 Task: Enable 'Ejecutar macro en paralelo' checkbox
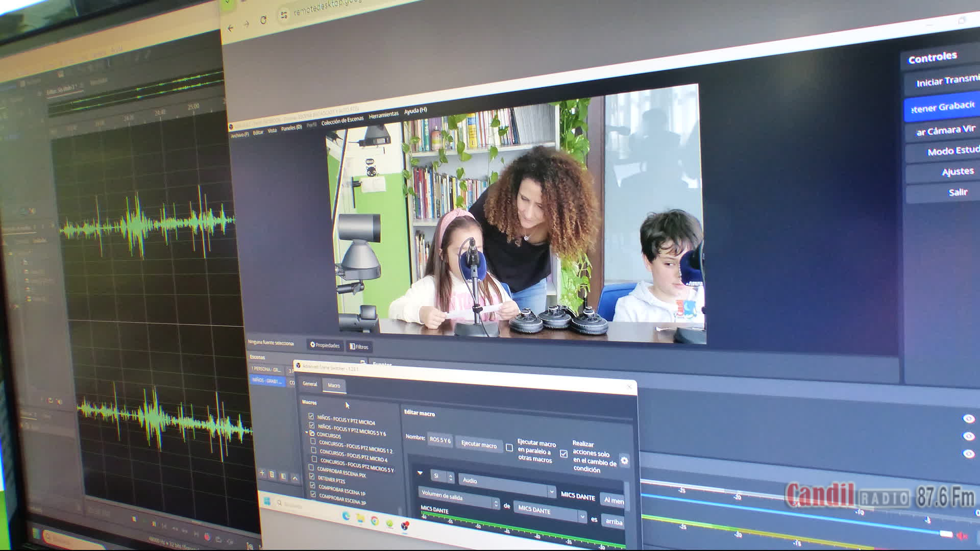[509, 447]
